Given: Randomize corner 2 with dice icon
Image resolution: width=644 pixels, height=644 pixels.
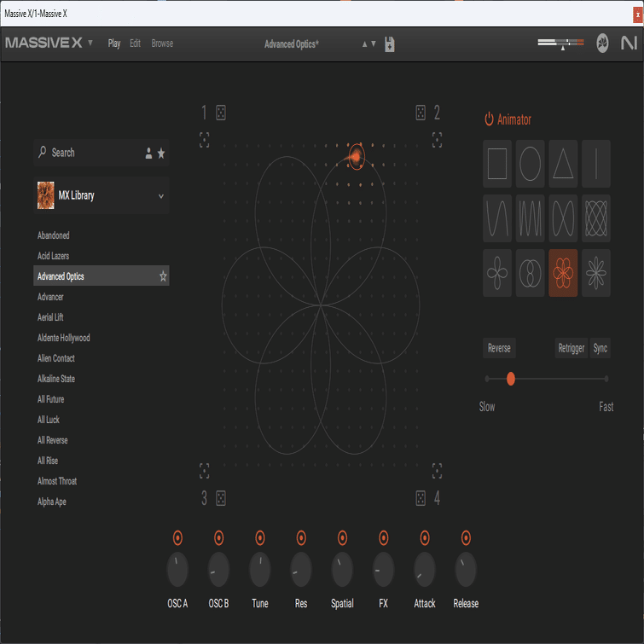Looking at the screenshot, I should [x=421, y=113].
